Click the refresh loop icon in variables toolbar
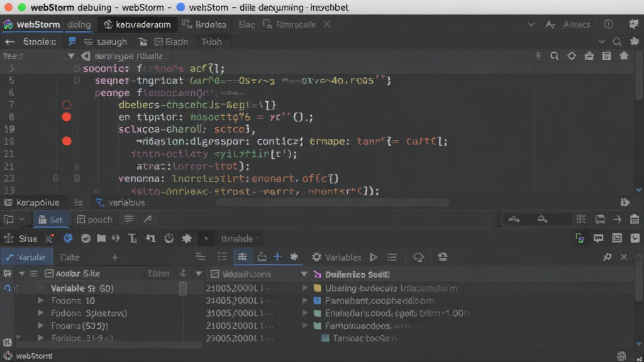Screen dimensions: 644x362 pyautogui.click(x=418, y=257)
